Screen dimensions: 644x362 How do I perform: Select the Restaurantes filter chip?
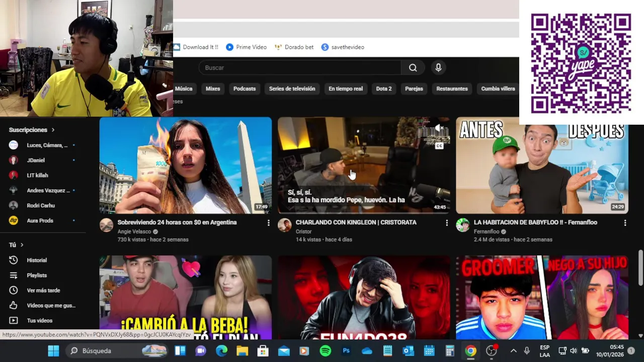tap(452, 88)
